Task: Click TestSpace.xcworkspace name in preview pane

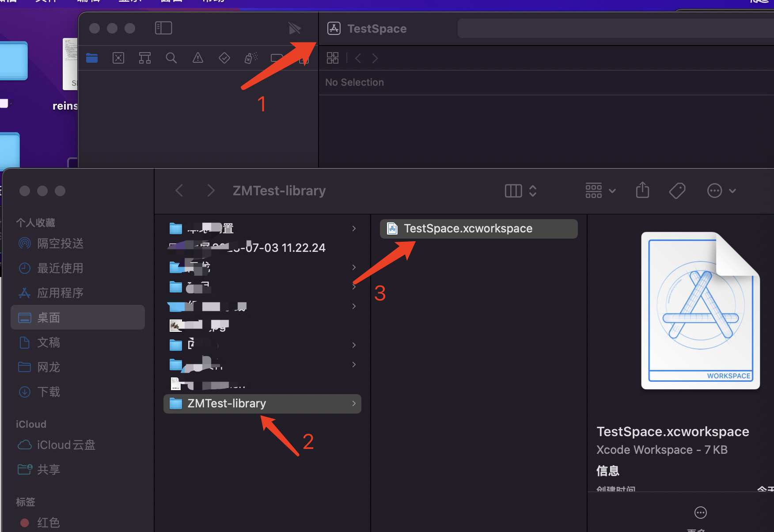Action: 673,432
